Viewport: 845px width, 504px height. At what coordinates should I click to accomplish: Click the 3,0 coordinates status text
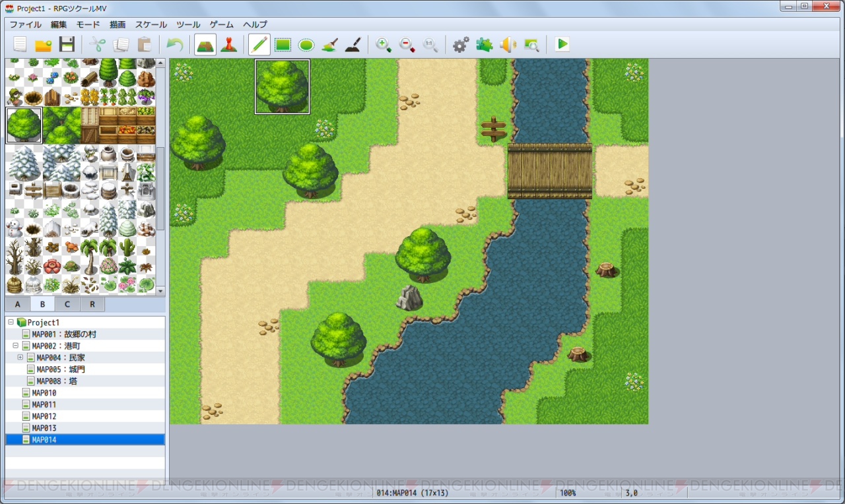[x=631, y=493]
